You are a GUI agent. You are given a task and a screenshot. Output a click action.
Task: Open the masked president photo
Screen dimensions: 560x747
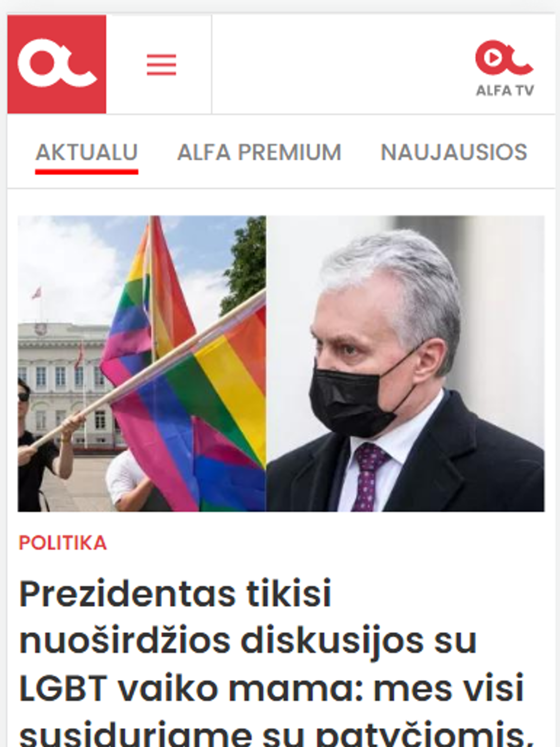pyautogui.click(x=405, y=363)
